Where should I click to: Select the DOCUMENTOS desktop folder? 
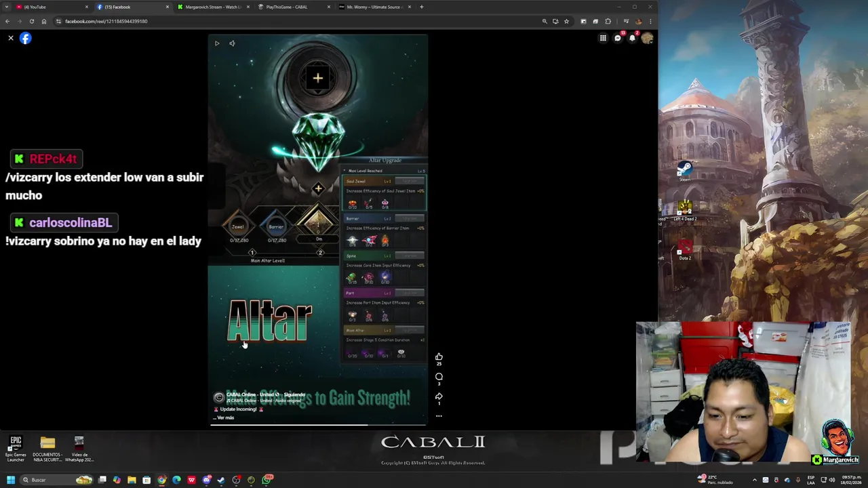47,449
